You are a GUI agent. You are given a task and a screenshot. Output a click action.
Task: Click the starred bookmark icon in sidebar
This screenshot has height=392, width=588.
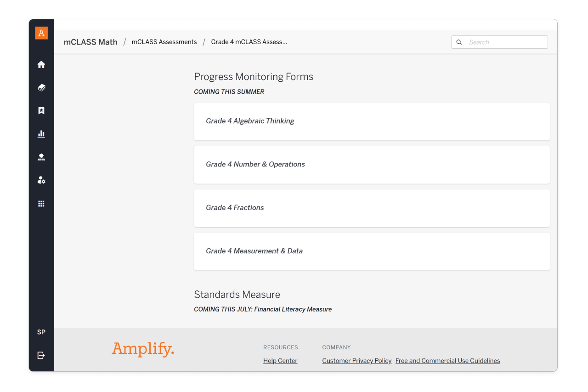tap(41, 111)
